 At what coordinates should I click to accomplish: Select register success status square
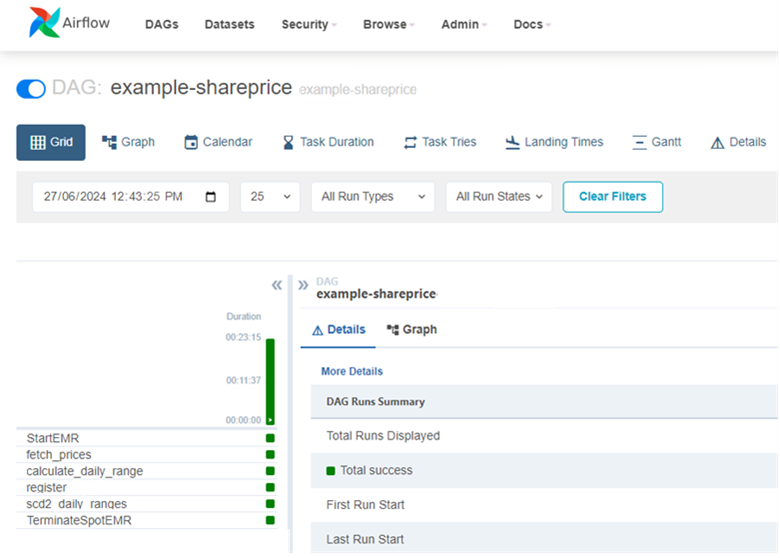click(270, 487)
